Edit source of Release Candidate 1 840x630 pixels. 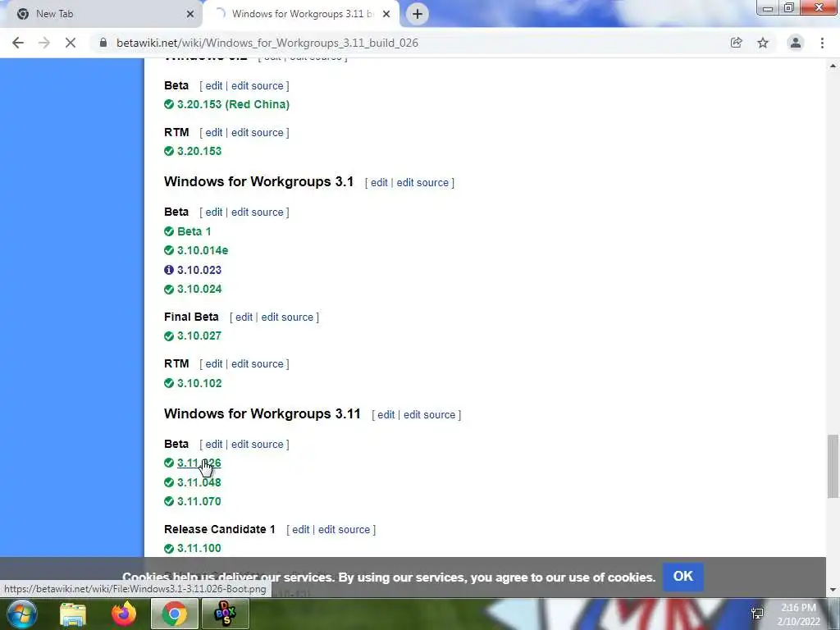pyautogui.click(x=344, y=530)
